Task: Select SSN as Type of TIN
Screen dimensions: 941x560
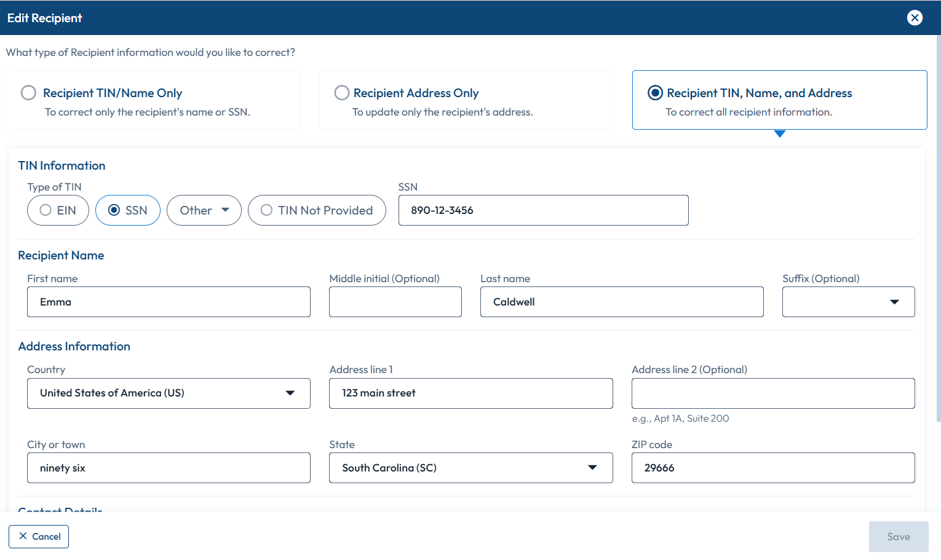Action: (x=114, y=210)
